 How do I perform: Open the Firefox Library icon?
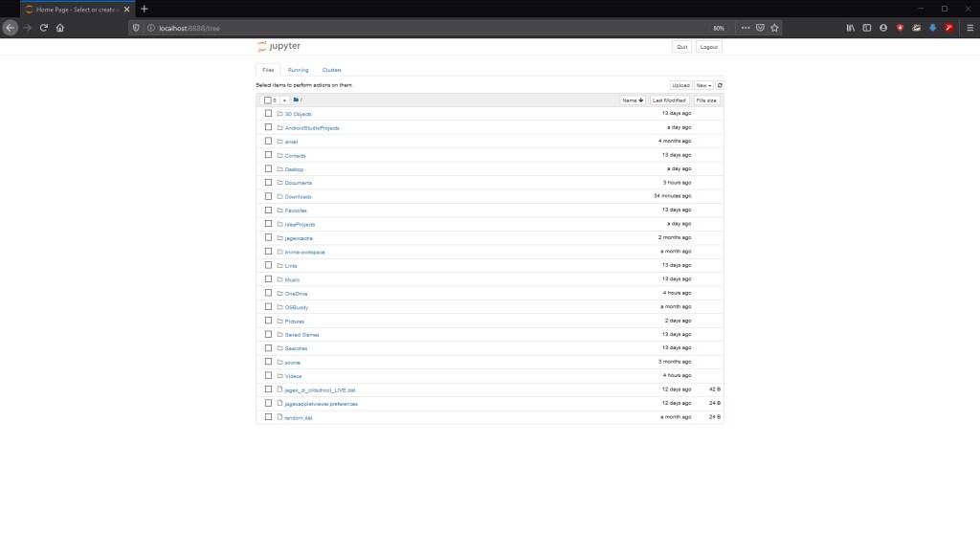(850, 28)
